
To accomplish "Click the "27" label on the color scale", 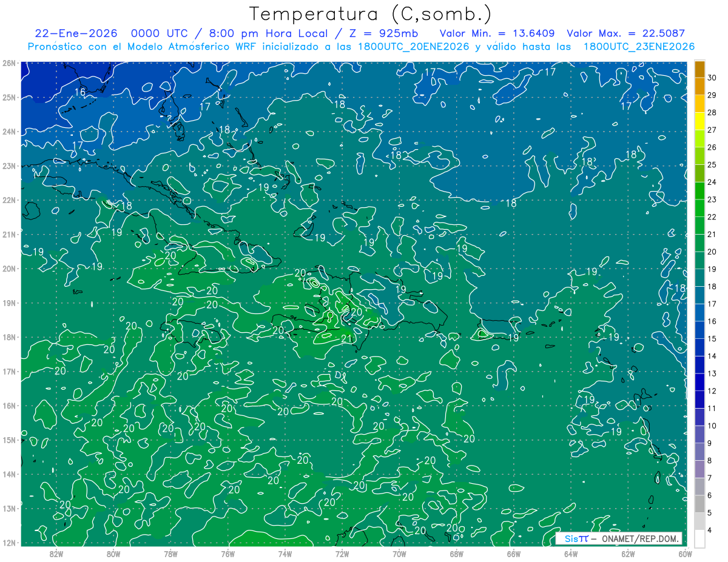I will click(x=712, y=130).
